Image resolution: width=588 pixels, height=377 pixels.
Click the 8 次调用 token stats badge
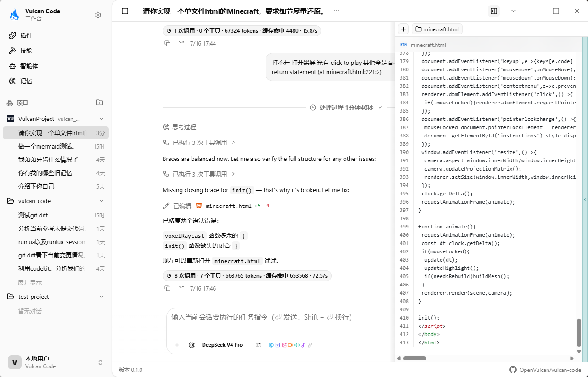click(x=247, y=276)
